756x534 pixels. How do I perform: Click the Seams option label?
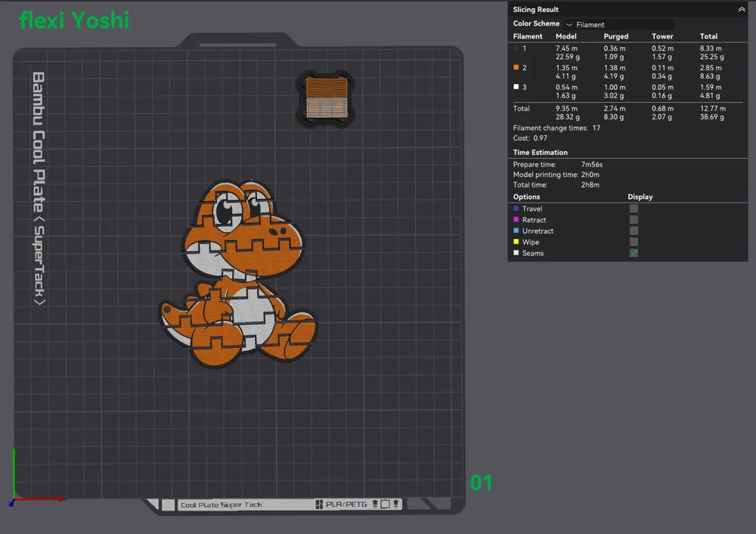tap(533, 253)
